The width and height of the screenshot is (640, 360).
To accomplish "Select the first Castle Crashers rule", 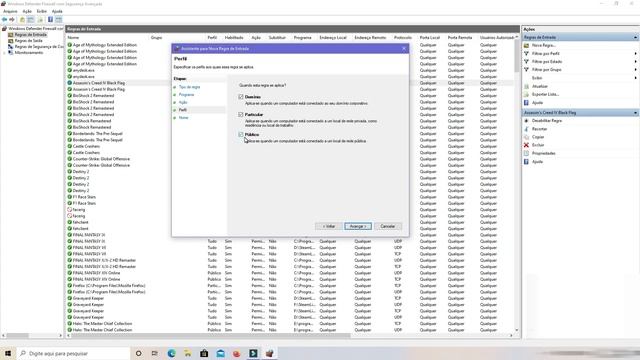I will 86,146.
